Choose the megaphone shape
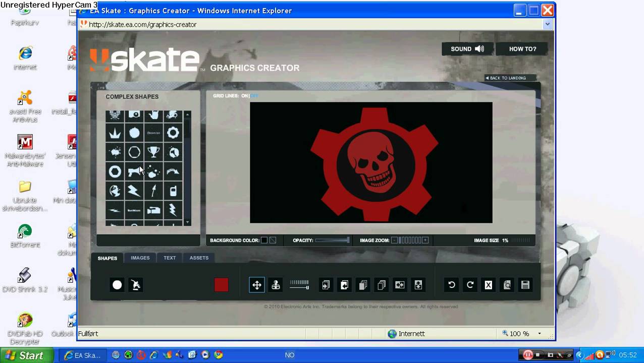644x363 pixels. [x=134, y=172]
